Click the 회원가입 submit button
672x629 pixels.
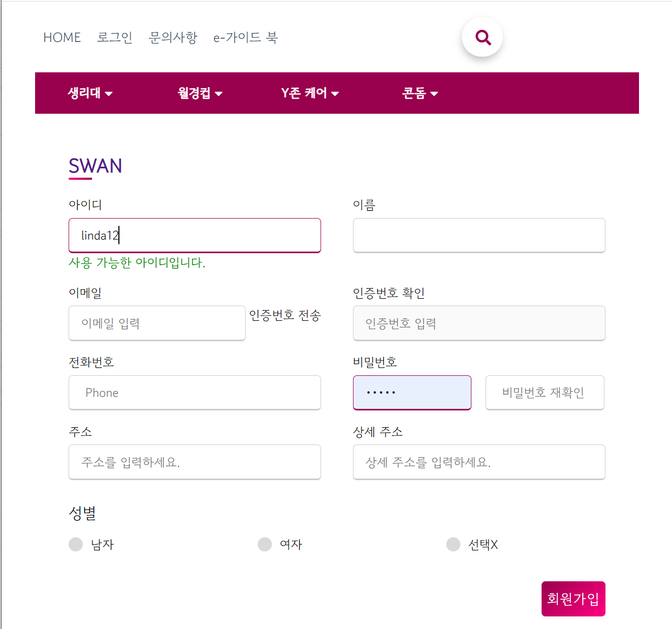(x=574, y=599)
